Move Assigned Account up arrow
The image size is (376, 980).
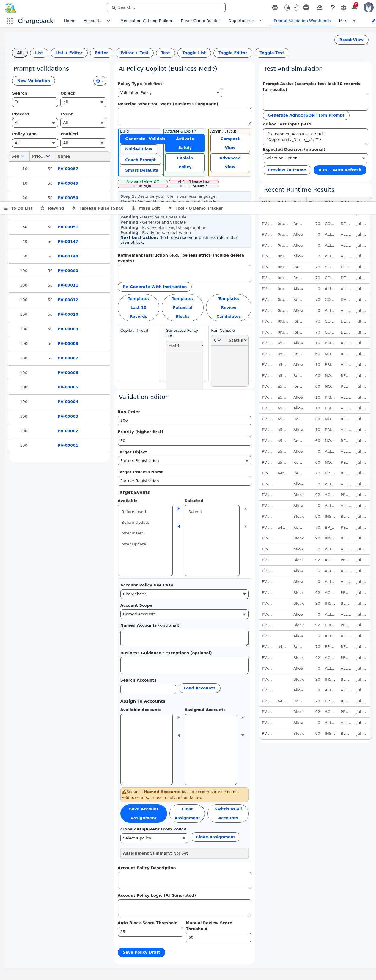[x=243, y=717]
